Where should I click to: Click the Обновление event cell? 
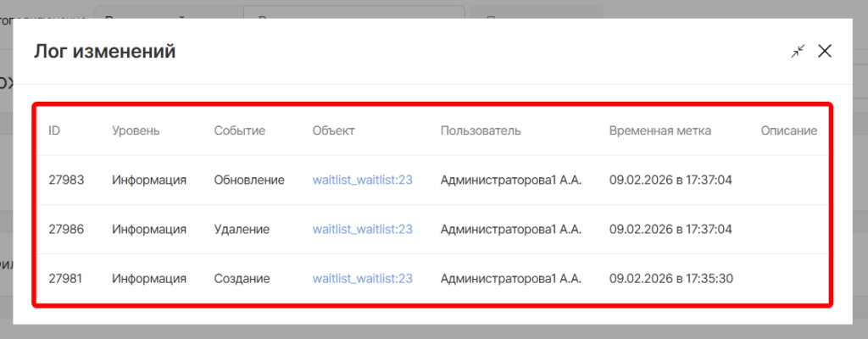coord(249,180)
